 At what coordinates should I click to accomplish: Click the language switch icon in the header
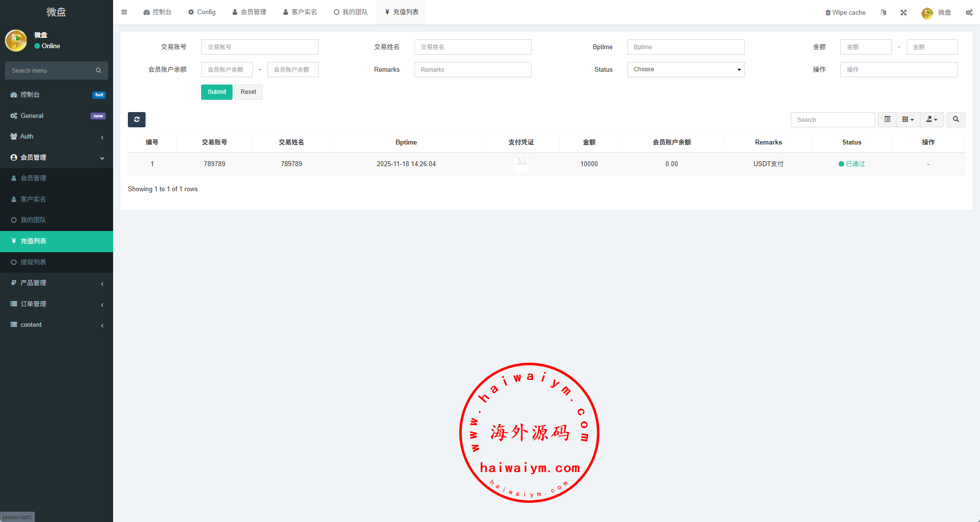tap(883, 12)
